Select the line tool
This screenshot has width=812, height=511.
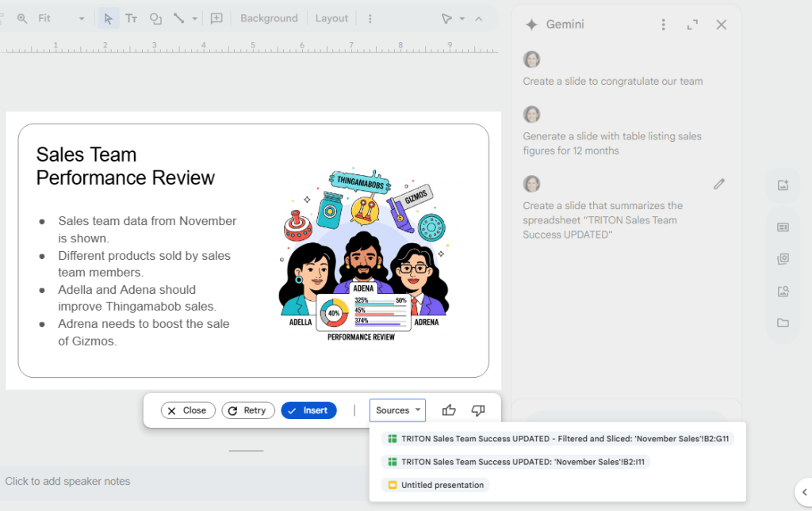pyautogui.click(x=178, y=17)
